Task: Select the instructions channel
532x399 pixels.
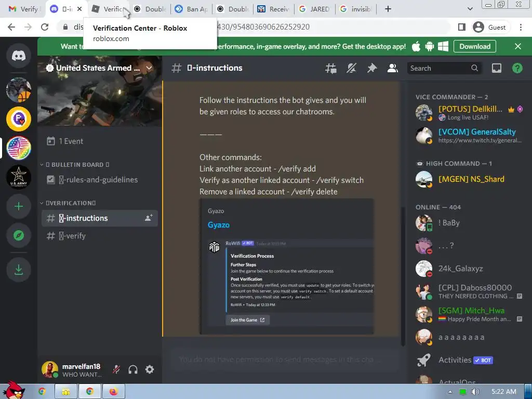Action: (x=100, y=218)
